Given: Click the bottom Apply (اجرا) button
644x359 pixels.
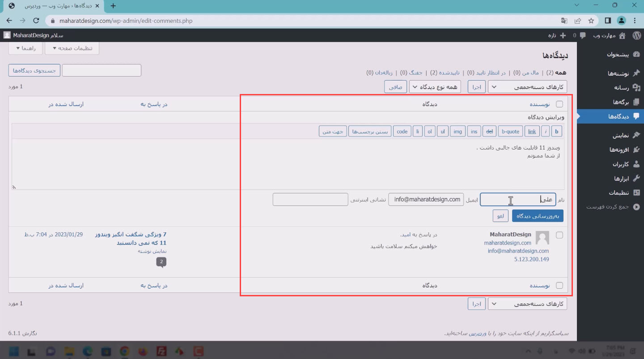Looking at the screenshot, I should [x=477, y=304].
